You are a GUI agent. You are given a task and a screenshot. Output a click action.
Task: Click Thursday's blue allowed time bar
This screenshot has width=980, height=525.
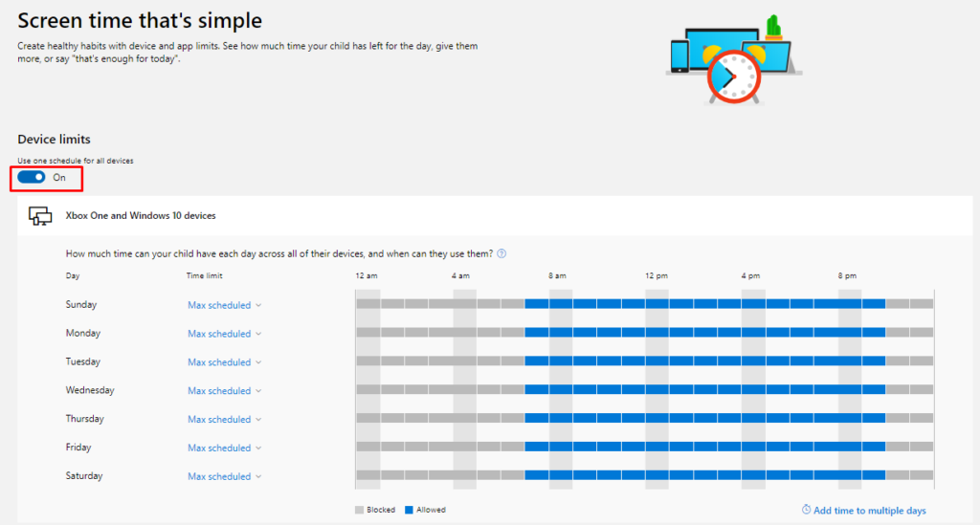tap(705, 418)
